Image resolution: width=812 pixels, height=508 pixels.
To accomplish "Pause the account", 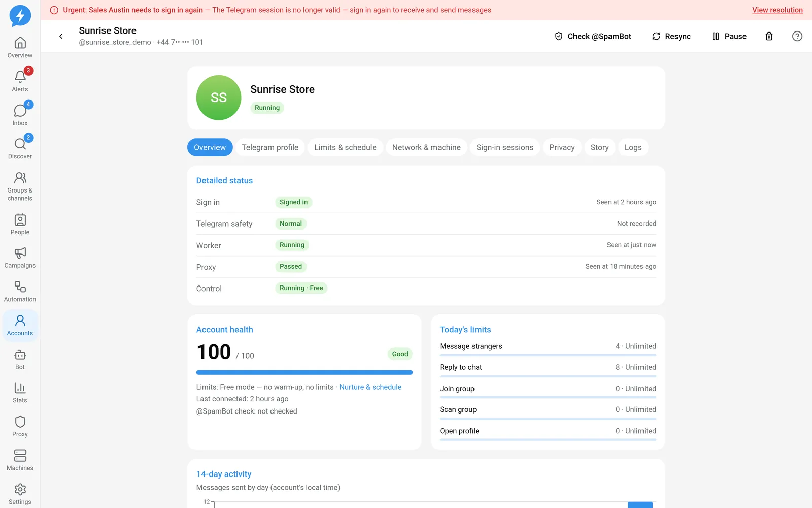I will tap(729, 36).
